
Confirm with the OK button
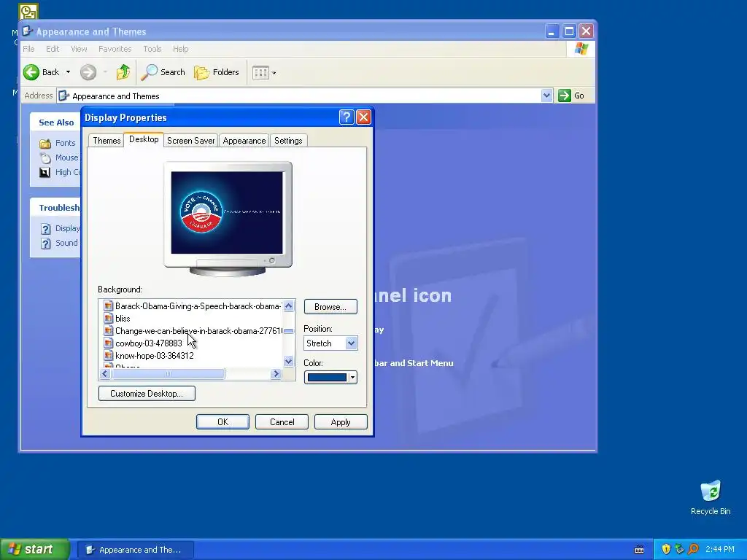point(222,422)
